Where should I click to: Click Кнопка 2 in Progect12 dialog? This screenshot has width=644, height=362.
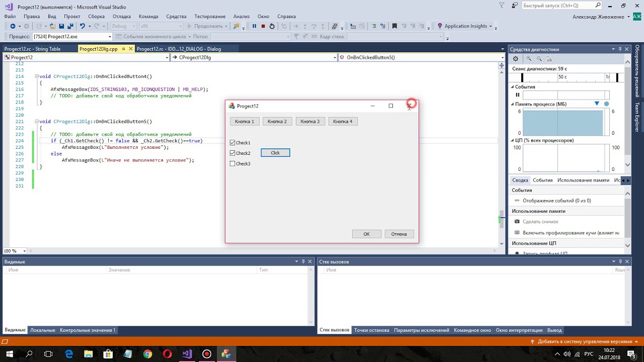tap(277, 121)
